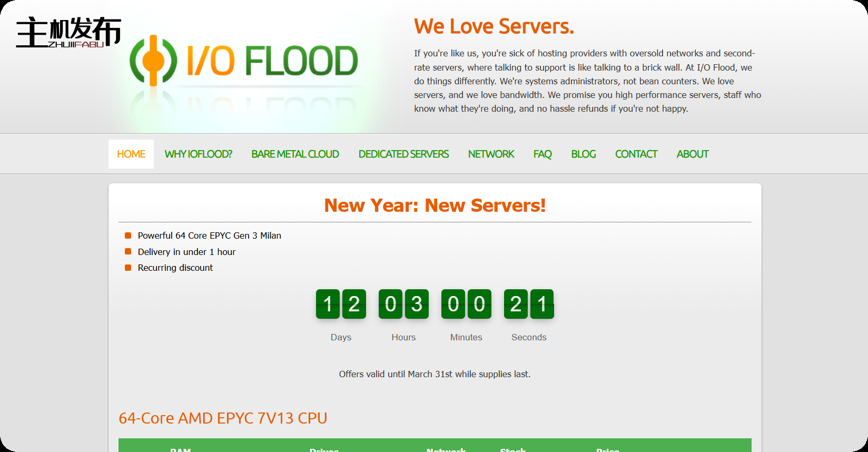Open the WHY IOFLOOD? page
Viewport: 868px width, 452px height.
pos(198,154)
